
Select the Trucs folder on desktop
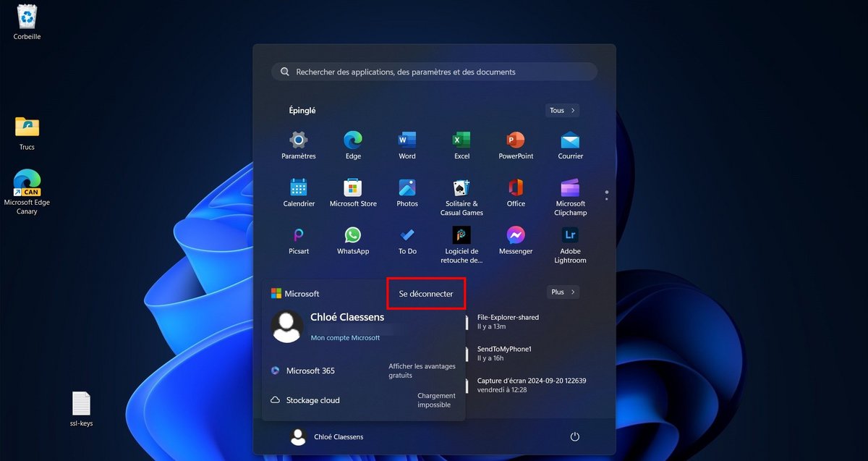pos(27,132)
